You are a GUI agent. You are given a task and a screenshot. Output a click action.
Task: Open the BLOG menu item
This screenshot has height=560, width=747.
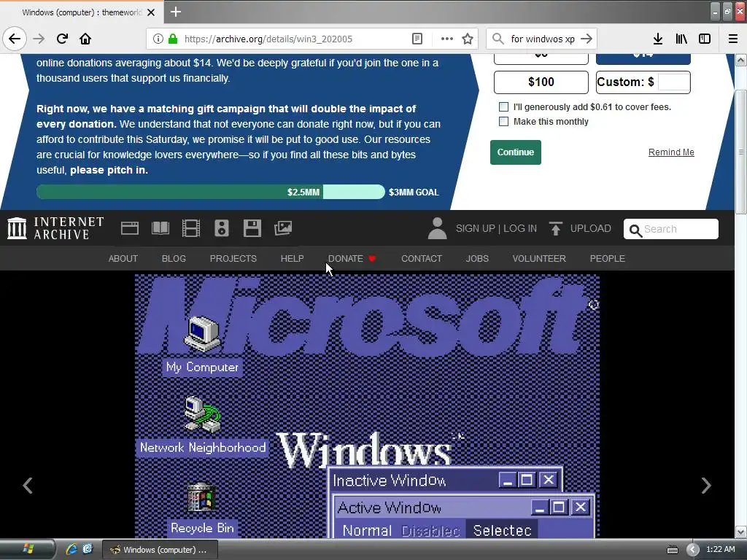[x=174, y=259]
